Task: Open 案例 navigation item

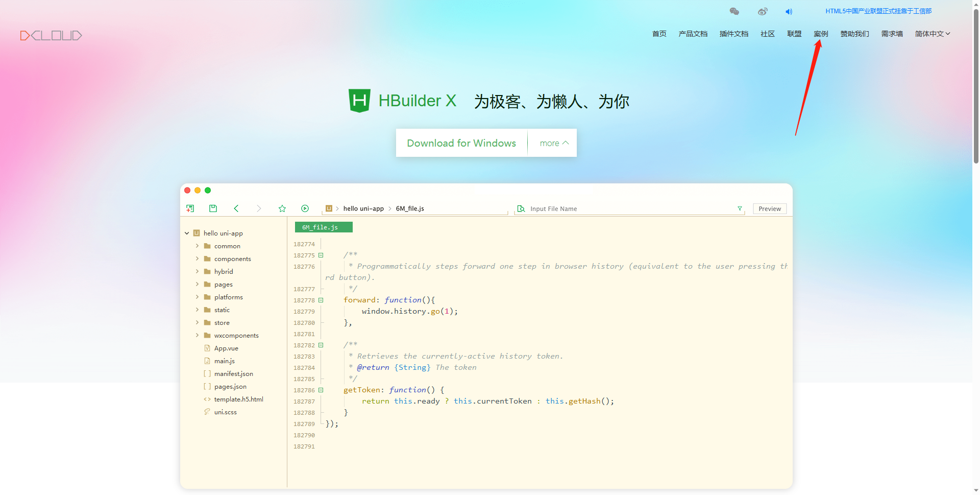Action: click(x=821, y=34)
